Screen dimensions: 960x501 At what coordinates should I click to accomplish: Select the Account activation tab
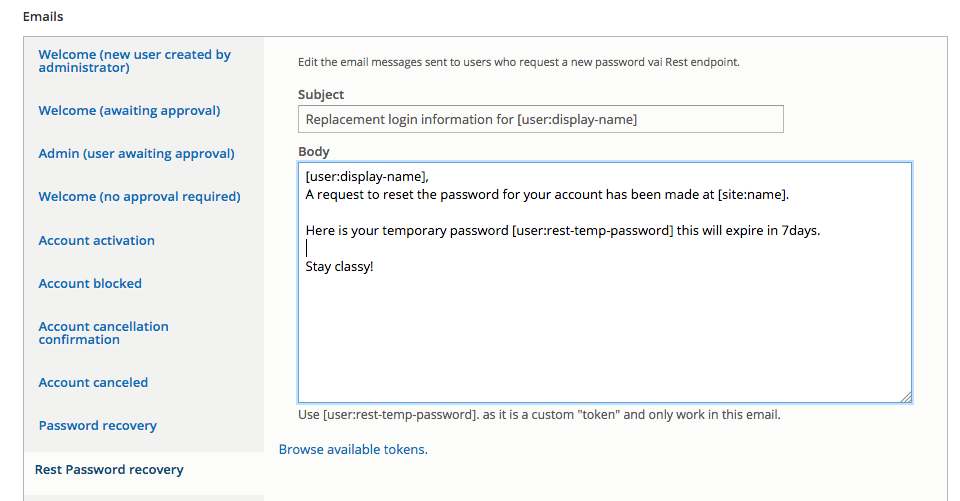click(x=97, y=241)
